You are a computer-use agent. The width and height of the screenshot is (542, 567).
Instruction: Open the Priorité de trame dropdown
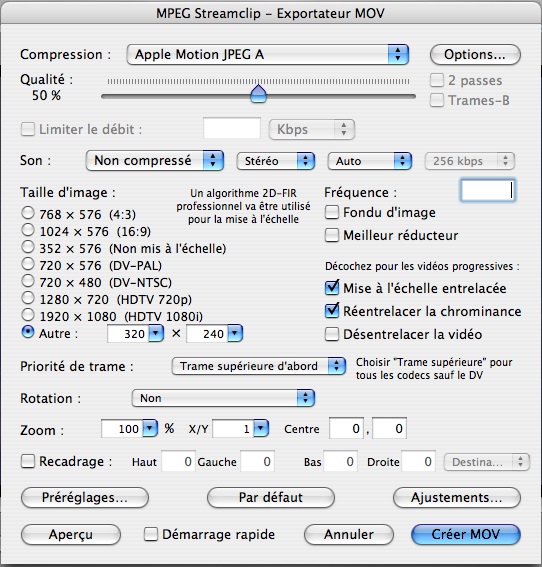coord(259,366)
